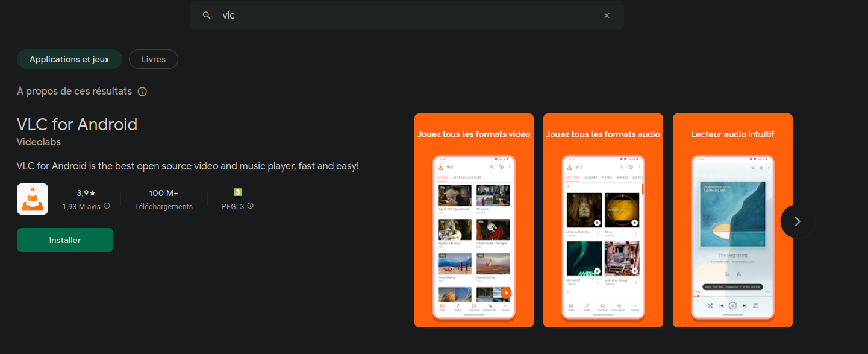Click the 3,9 star rating
868x354 pixels.
tap(86, 193)
